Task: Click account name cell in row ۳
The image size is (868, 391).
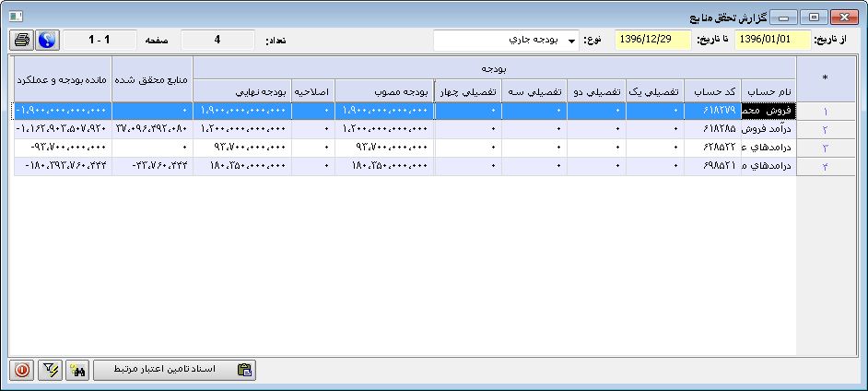Action: tap(768, 148)
